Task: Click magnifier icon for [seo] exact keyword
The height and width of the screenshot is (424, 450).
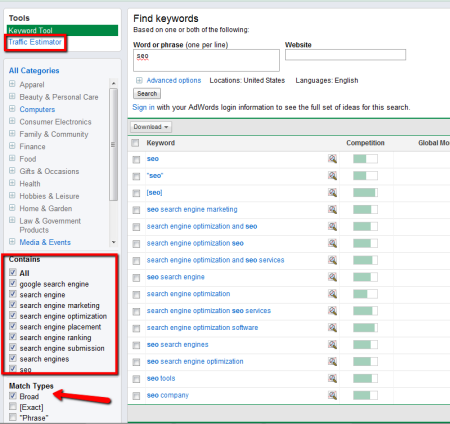Action: [332, 192]
